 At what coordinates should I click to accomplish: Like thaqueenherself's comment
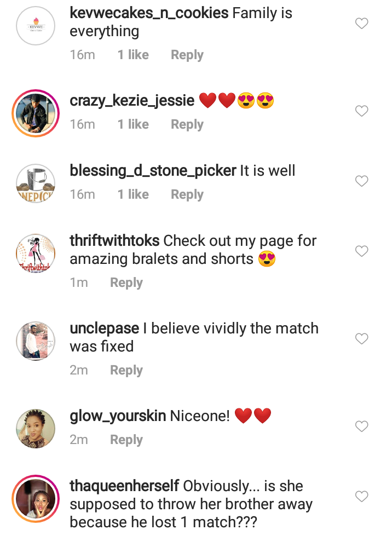[x=361, y=497]
